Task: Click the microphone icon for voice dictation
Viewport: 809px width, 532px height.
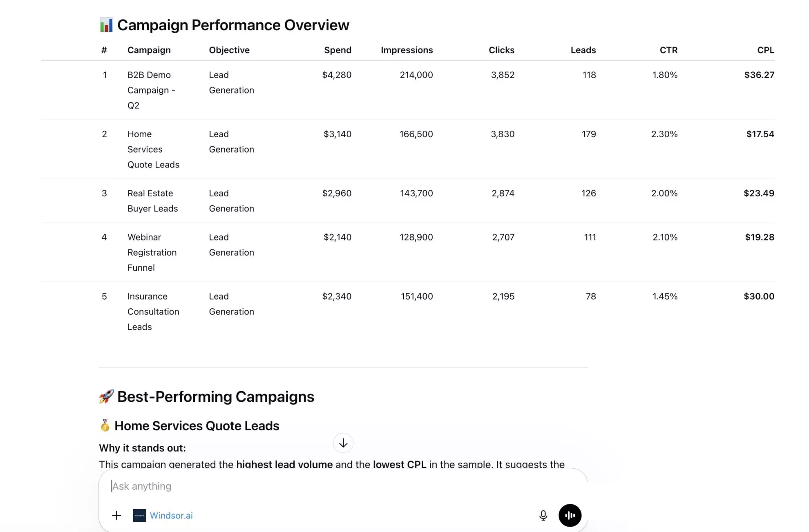Action: (x=543, y=515)
